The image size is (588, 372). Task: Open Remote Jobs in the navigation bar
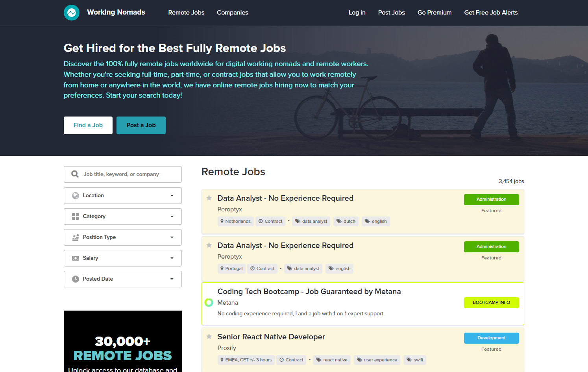(186, 13)
